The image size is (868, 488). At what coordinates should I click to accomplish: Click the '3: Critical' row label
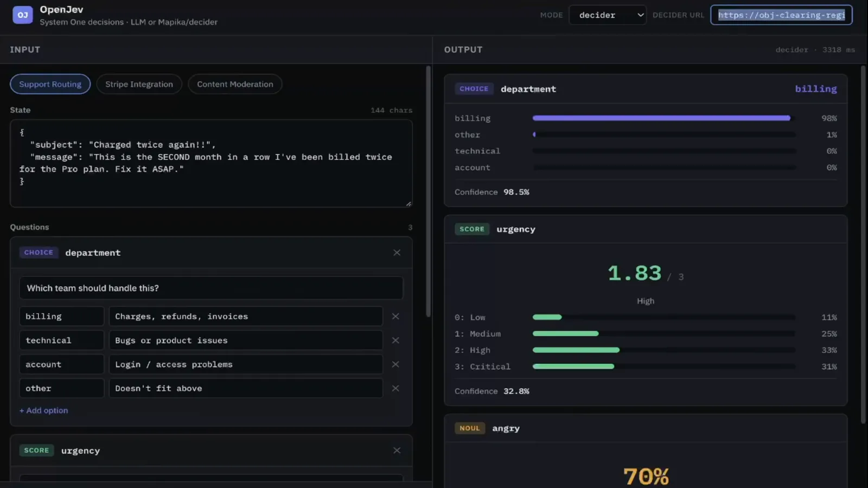point(482,367)
